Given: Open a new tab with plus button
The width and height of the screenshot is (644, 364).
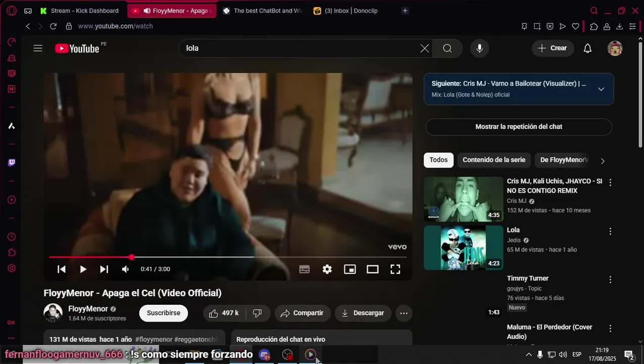Looking at the screenshot, I should (405, 11).
